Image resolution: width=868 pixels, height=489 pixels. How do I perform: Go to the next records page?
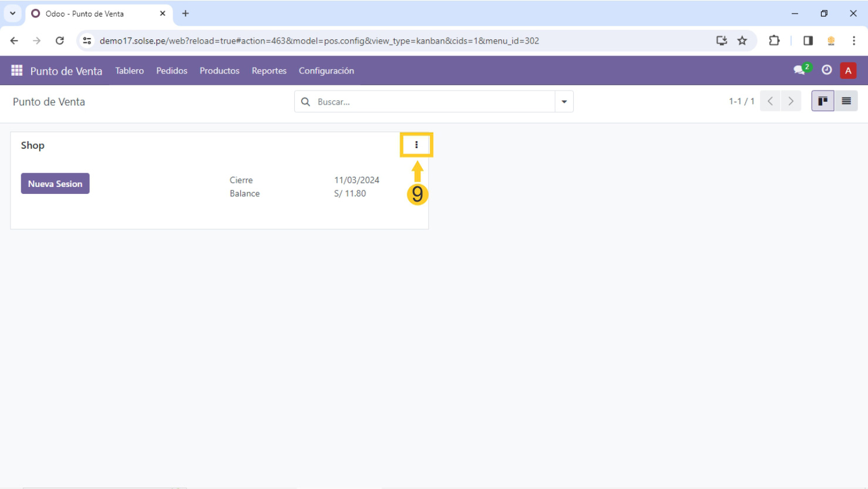tap(790, 101)
